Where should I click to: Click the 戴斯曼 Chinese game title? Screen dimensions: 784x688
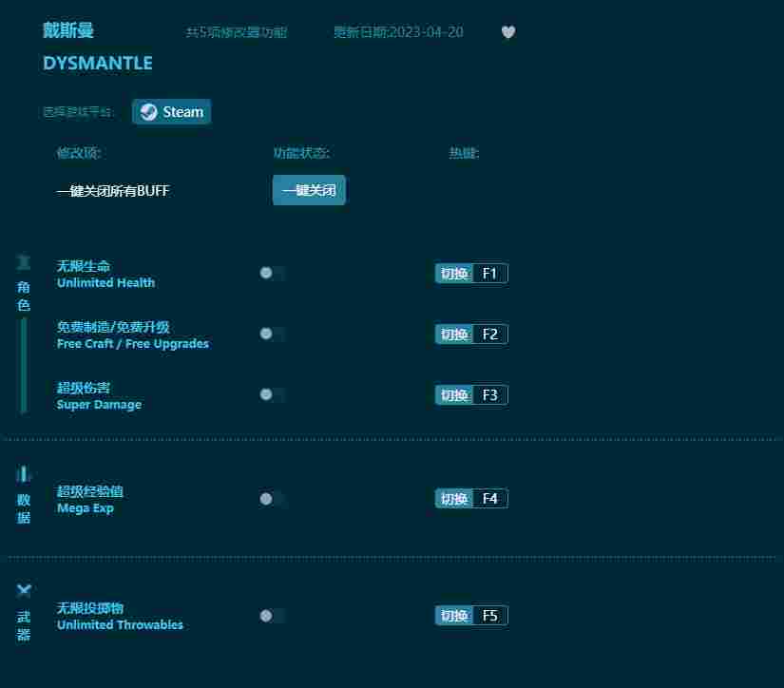point(68,30)
